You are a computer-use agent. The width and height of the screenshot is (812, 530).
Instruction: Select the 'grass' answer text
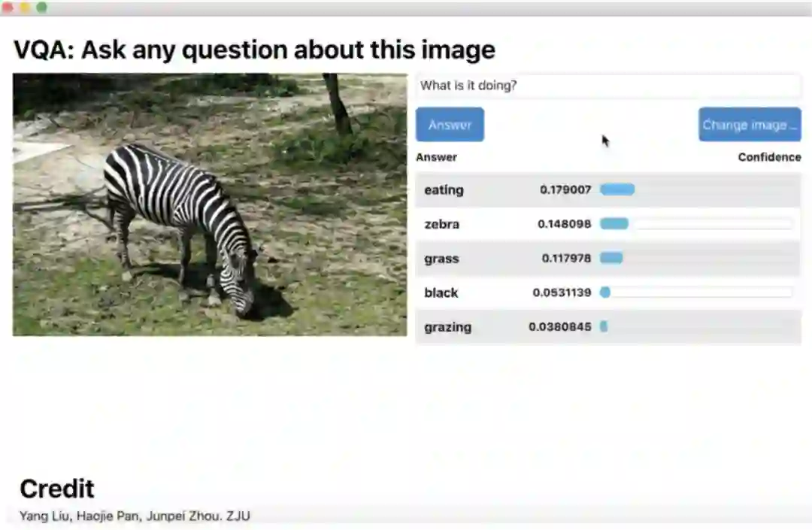pyautogui.click(x=442, y=259)
